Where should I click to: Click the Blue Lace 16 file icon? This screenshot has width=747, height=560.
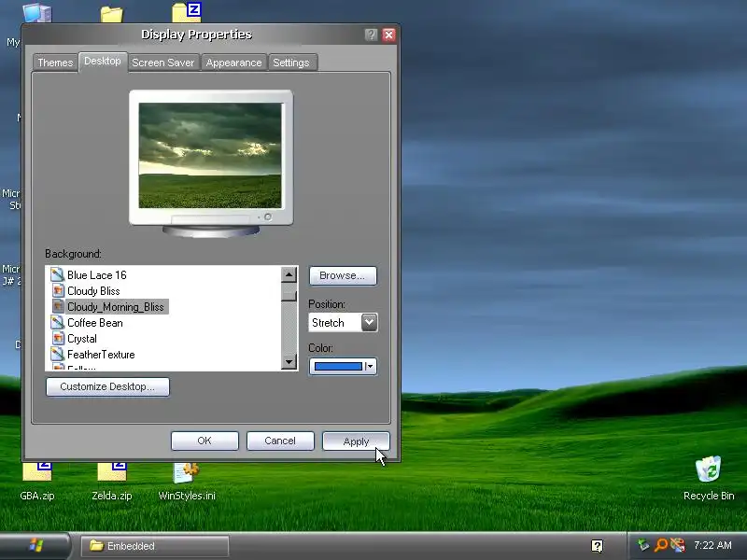coord(57,274)
